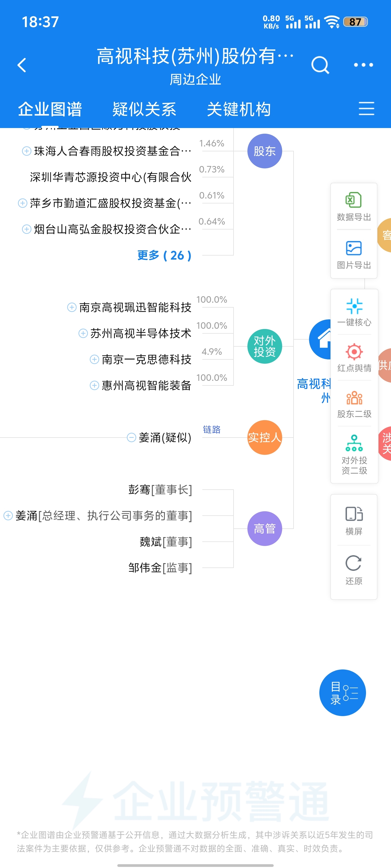
Task: Select 姜涌(疑似) controller name
Action: pyautogui.click(x=165, y=437)
